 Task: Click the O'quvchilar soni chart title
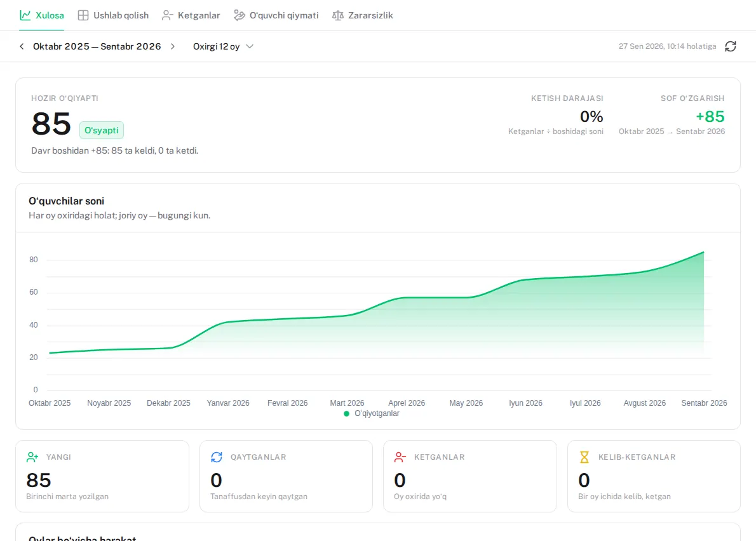pyautogui.click(x=67, y=201)
